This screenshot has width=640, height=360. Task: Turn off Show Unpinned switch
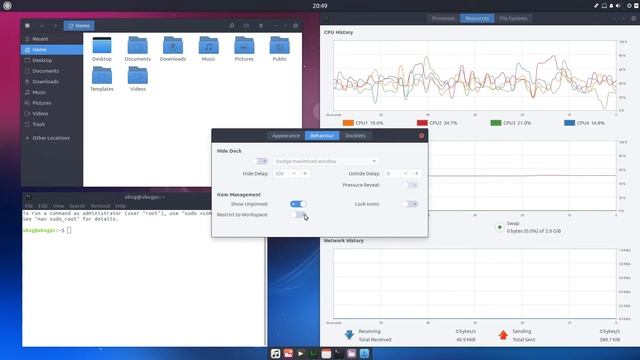(298, 204)
